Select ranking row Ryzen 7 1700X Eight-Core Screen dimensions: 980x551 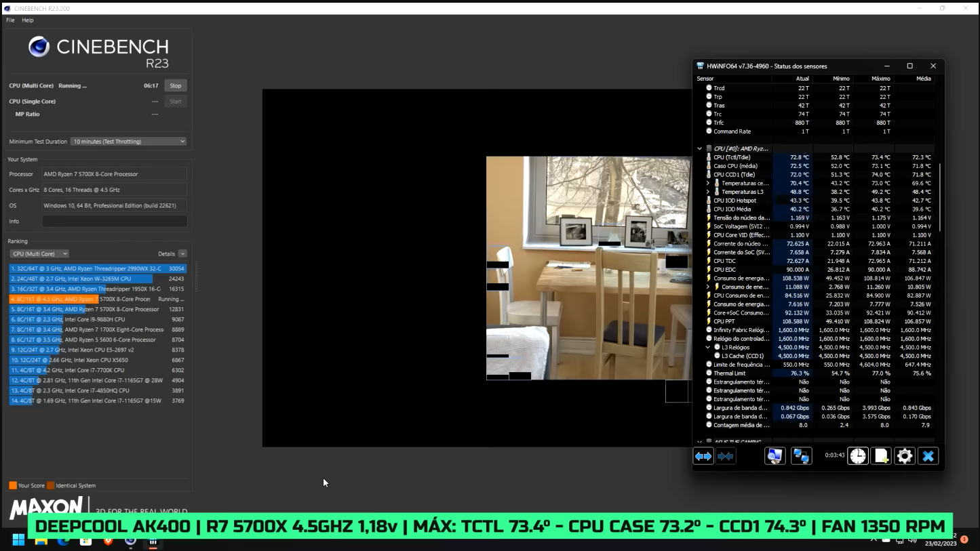click(x=98, y=329)
